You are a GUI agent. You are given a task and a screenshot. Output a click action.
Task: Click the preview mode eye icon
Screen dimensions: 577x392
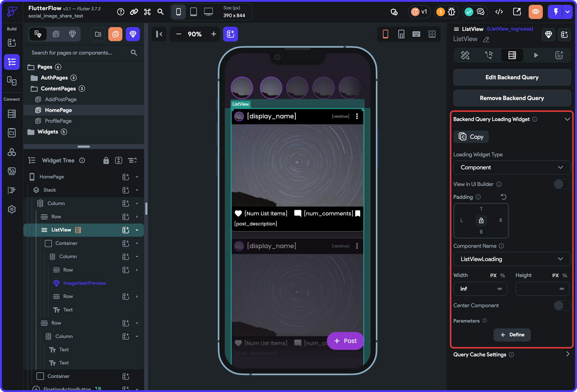coord(535,12)
